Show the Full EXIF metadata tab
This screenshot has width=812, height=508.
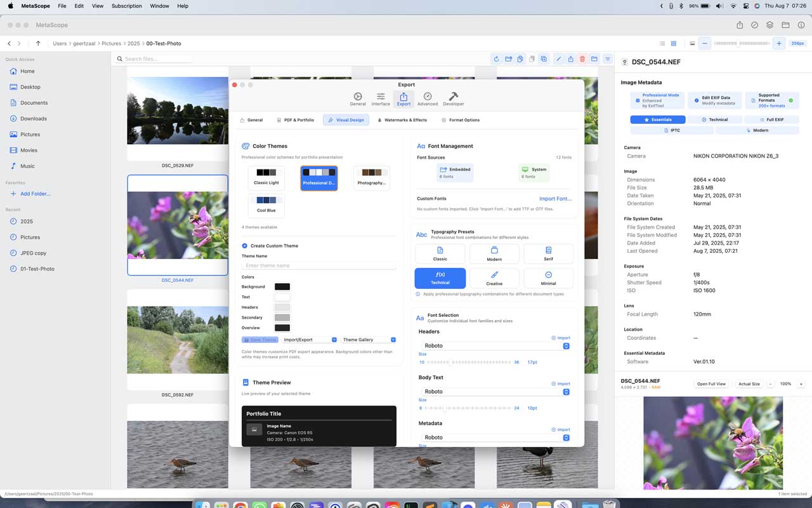click(771, 119)
